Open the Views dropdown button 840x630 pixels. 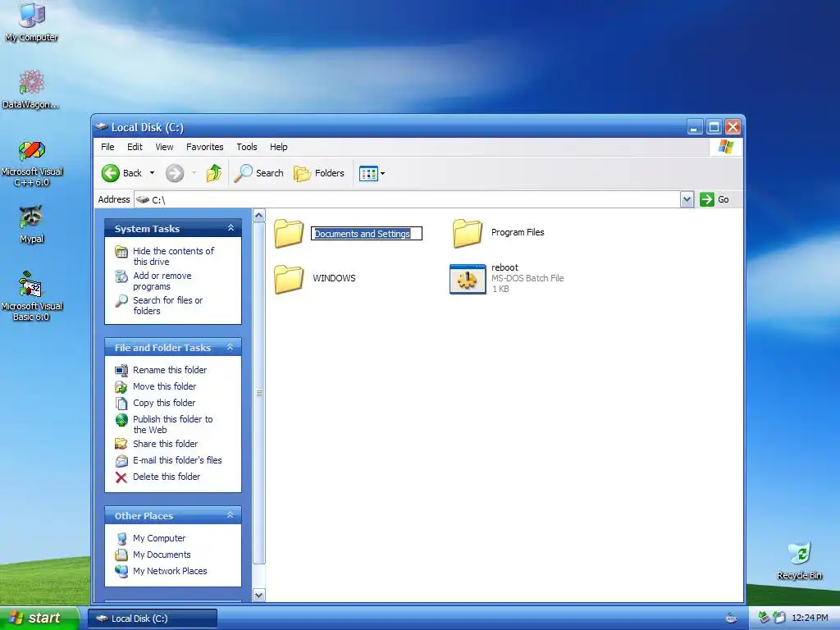[372, 174]
